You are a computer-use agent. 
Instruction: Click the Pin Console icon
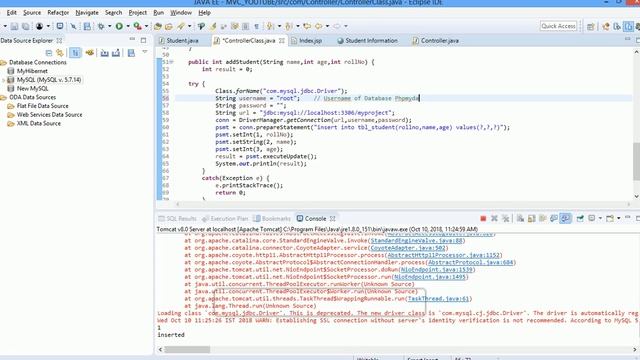[x=580, y=219]
